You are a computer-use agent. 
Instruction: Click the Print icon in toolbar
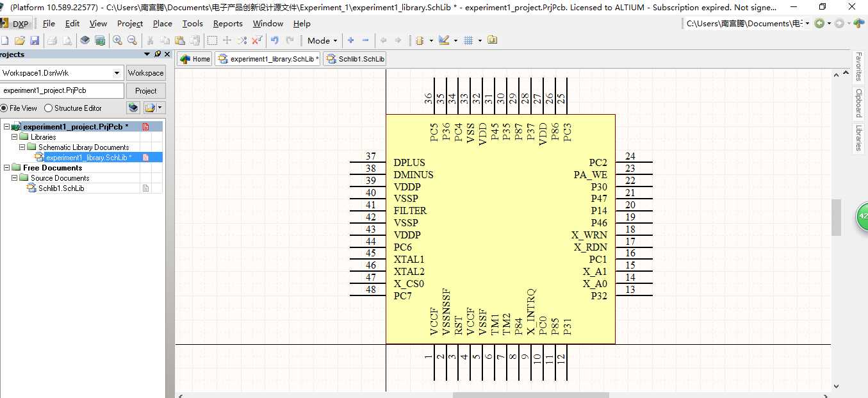(53, 40)
